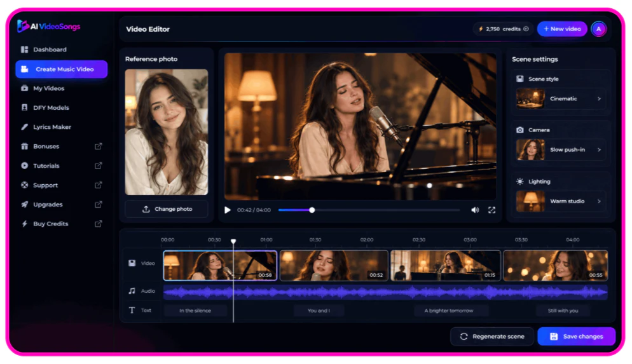Select the 'In the silence' text clip
Screen dimensions: 632x364
(x=195, y=311)
